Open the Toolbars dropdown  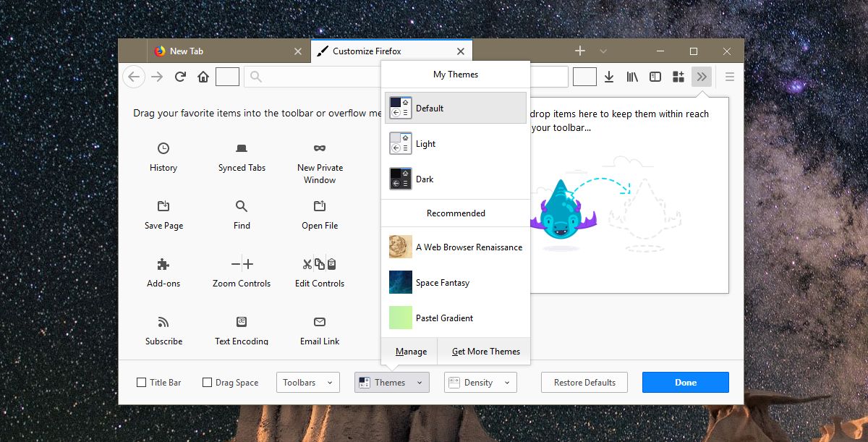click(308, 382)
